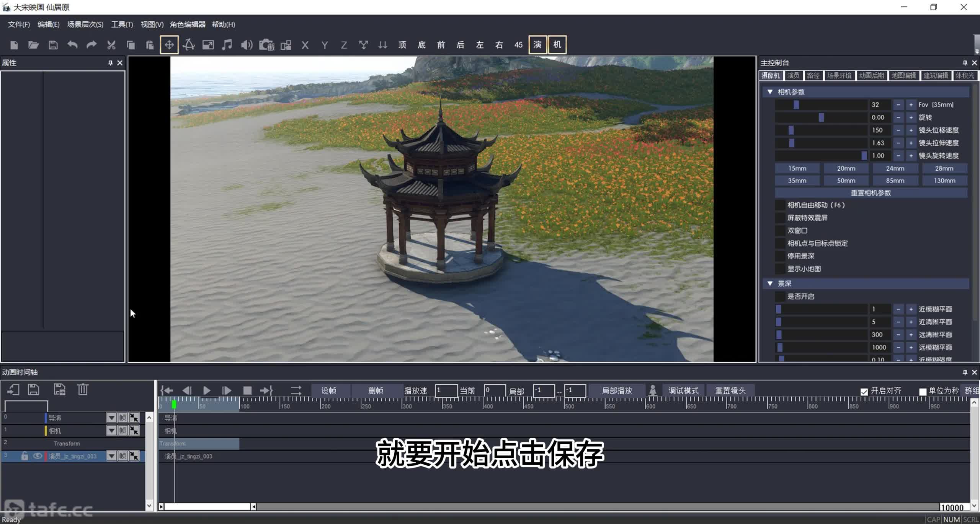Open dropdown on 演员_jz_tingzi_003 track
Screen dimensions: 980x524
(x=111, y=456)
